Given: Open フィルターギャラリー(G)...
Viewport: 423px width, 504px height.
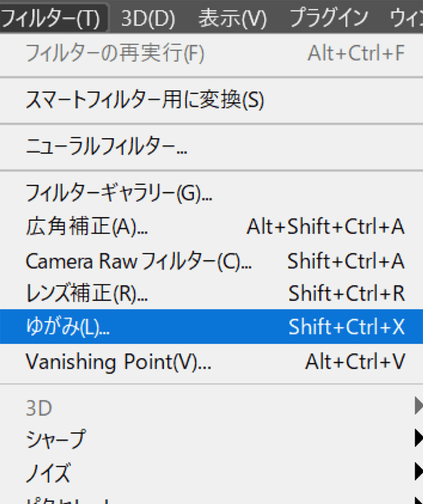Looking at the screenshot, I should point(118,193).
